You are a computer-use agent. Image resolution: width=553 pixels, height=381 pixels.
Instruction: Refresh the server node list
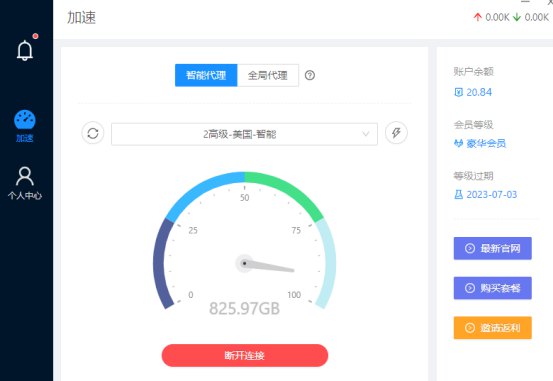coord(93,133)
